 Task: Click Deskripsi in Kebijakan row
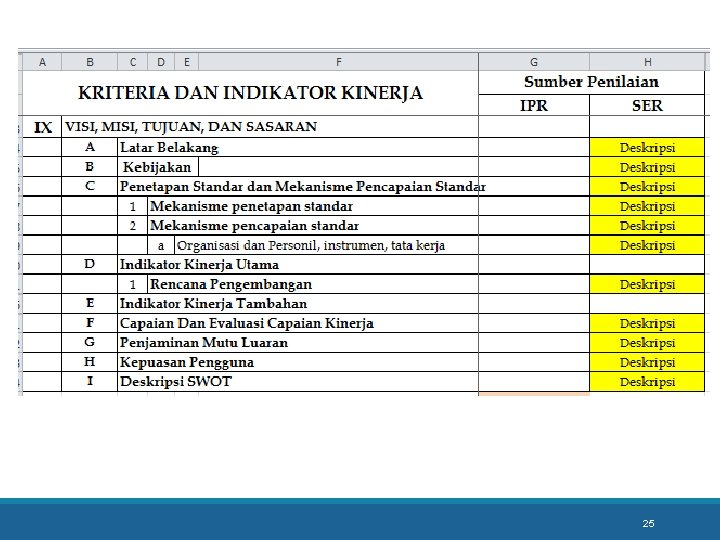pyautogui.click(x=647, y=167)
